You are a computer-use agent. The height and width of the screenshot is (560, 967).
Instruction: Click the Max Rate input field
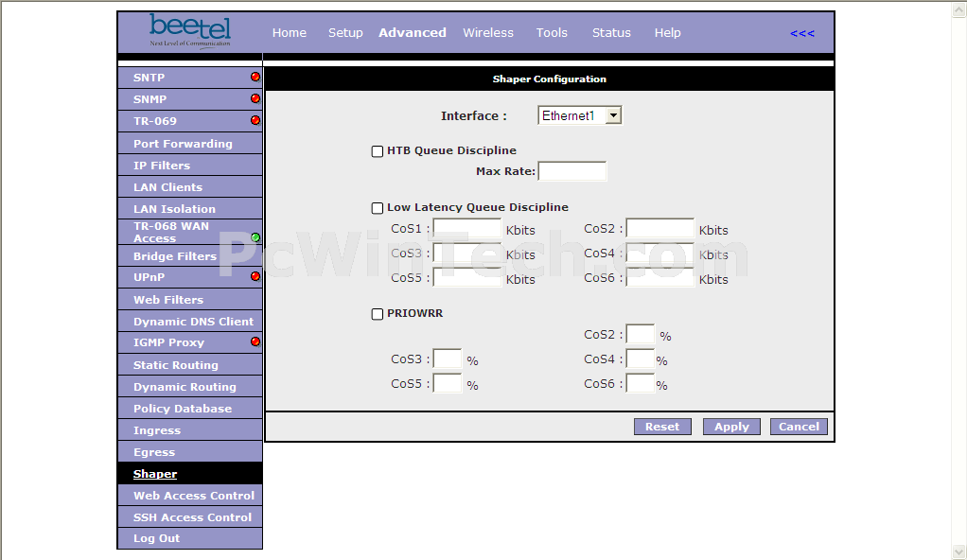[x=572, y=171]
